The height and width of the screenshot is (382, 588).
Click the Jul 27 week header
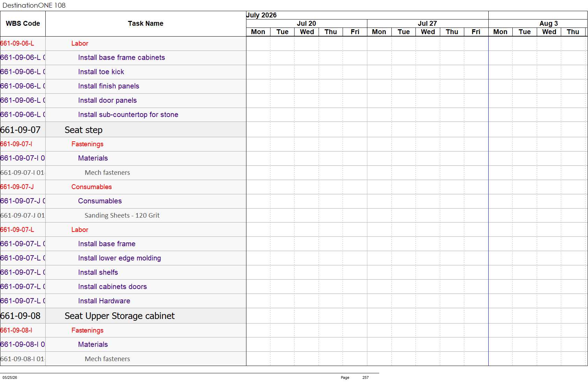428,23
